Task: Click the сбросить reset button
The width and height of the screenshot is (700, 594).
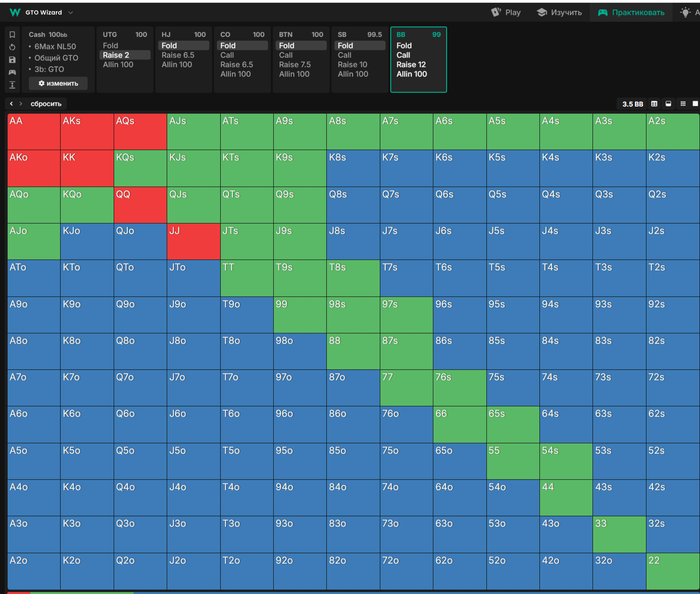Action: click(46, 104)
